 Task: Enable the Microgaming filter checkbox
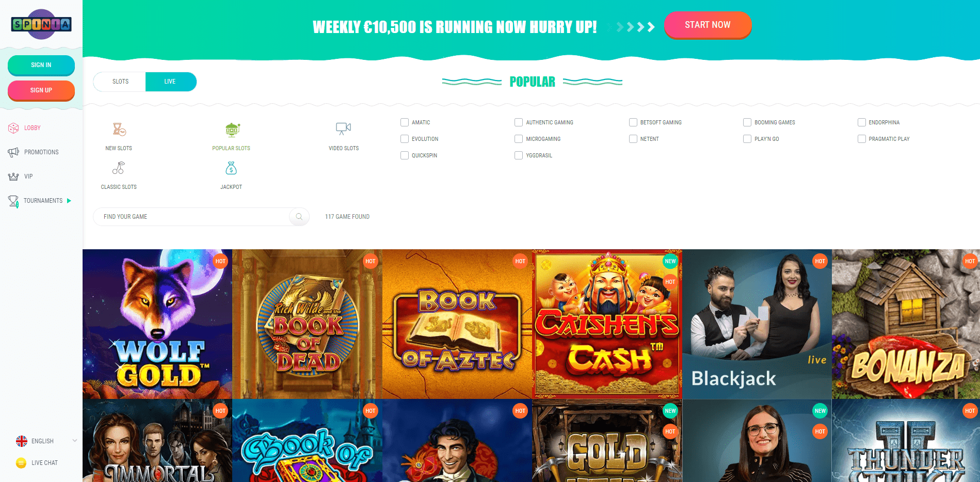click(519, 139)
